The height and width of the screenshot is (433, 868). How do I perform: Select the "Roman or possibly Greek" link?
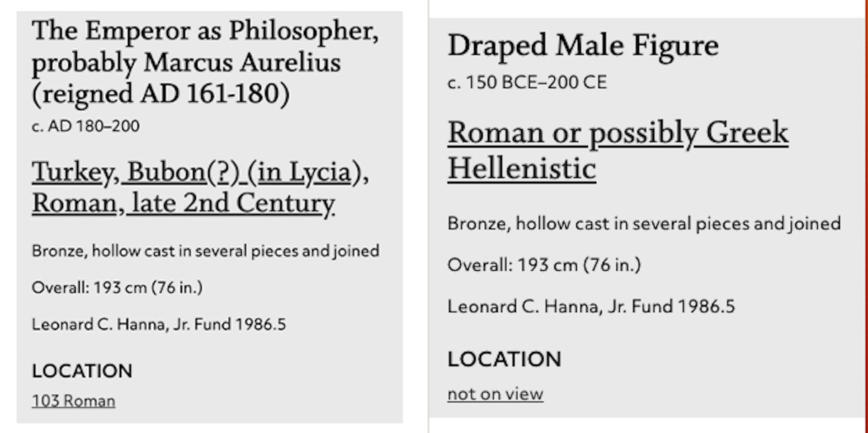pos(618,133)
